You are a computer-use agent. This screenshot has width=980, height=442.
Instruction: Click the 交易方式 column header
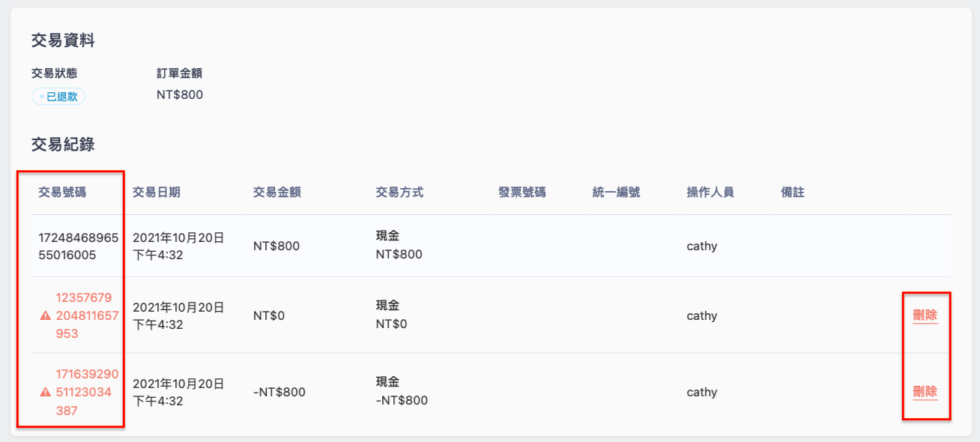399,193
